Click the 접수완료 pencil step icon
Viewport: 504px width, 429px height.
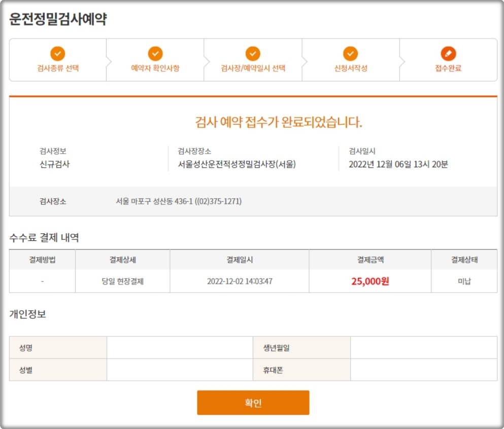pos(448,53)
